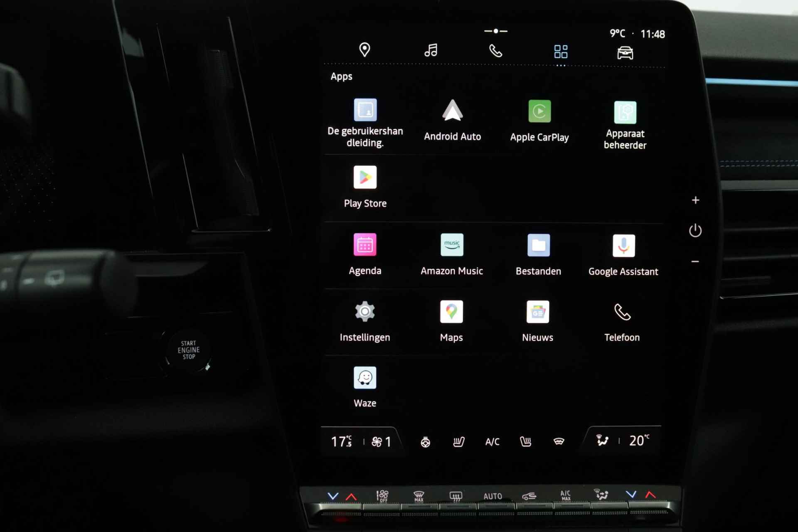Open the Phone tab in top bar

coord(495,51)
